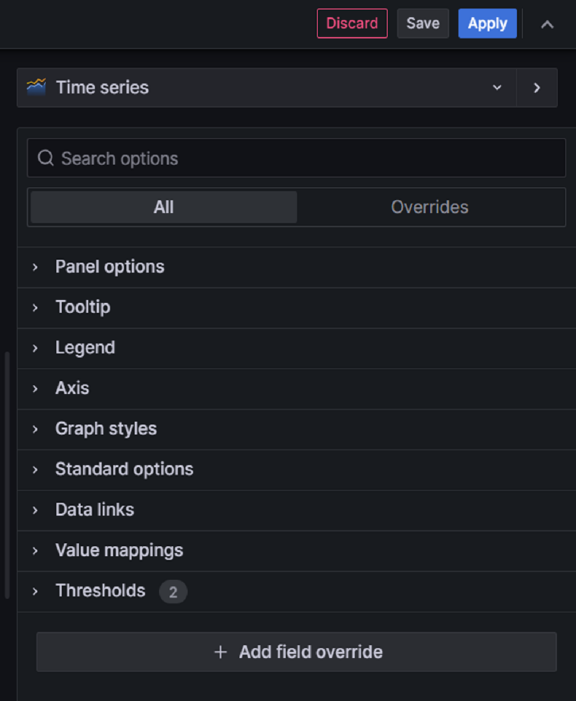Discard the panel changes
577x702 pixels.
[x=352, y=23]
